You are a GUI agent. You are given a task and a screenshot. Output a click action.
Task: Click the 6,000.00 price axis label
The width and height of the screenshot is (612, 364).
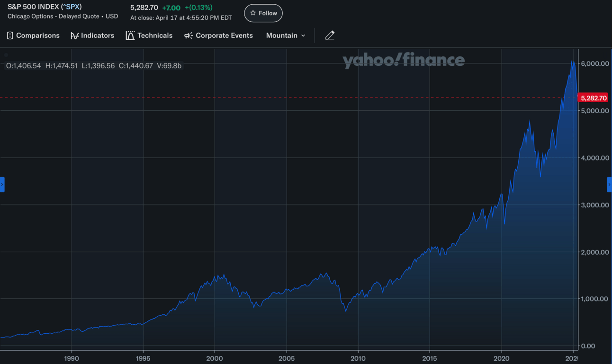click(594, 63)
